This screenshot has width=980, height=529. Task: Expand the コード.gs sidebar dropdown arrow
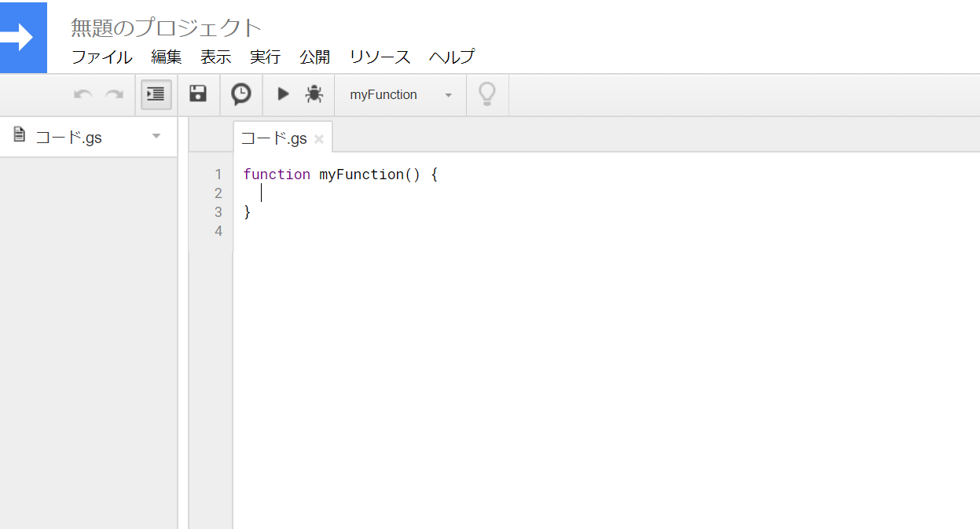coord(156,137)
